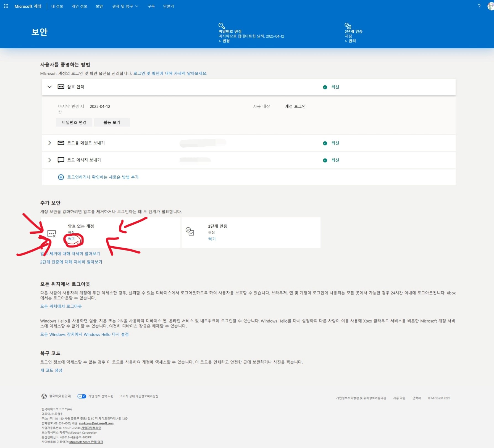This screenshot has height=448, width=494.
Task: Click 최신 status on 암호 입력 row
Action: (335, 87)
